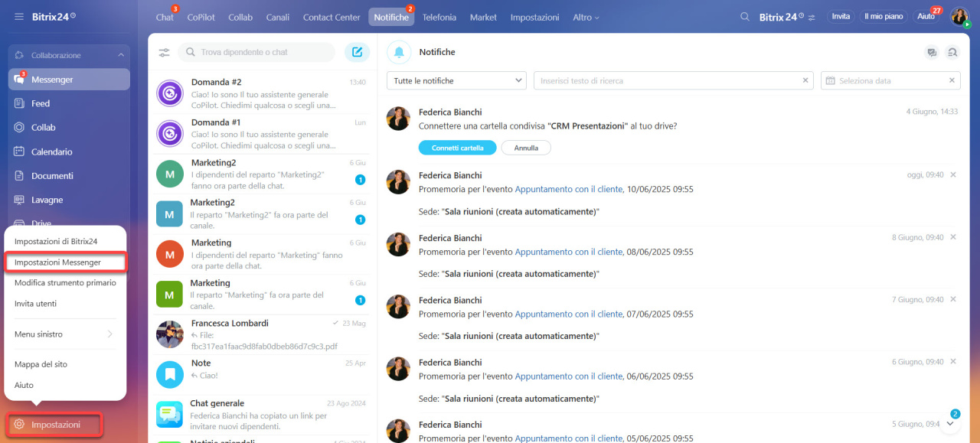Open the sliders icon next to Bitrix24 header
This screenshot has width=980, height=443.
point(812,17)
